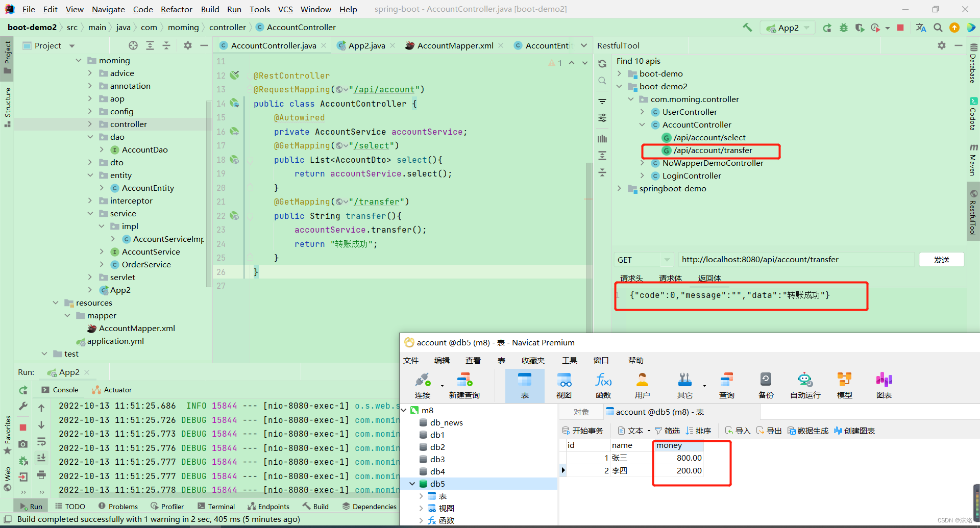Viewport: 980px width, 528px height.
Task: Click the 发送 send request button
Action: point(941,260)
